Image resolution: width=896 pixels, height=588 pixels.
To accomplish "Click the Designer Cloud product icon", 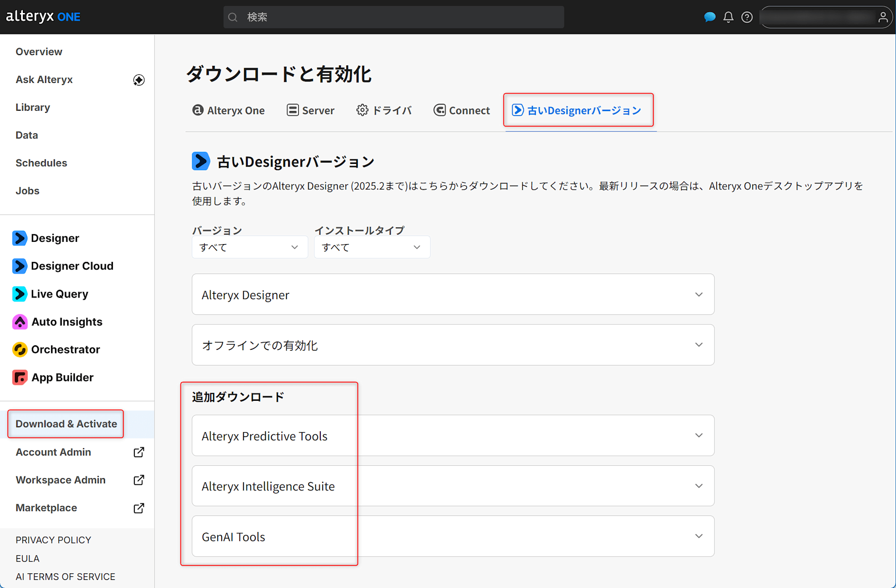I will [20, 266].
